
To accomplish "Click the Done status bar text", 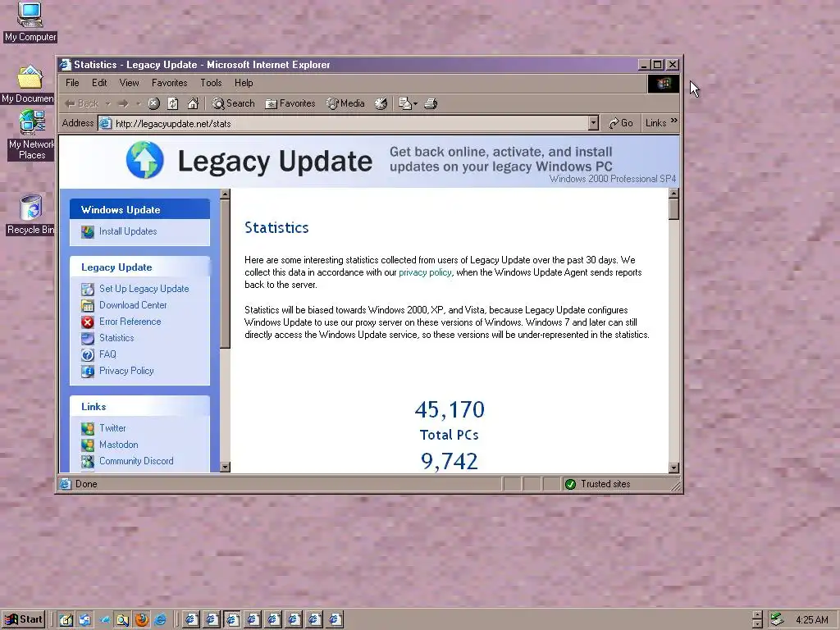I will (86, 484).
